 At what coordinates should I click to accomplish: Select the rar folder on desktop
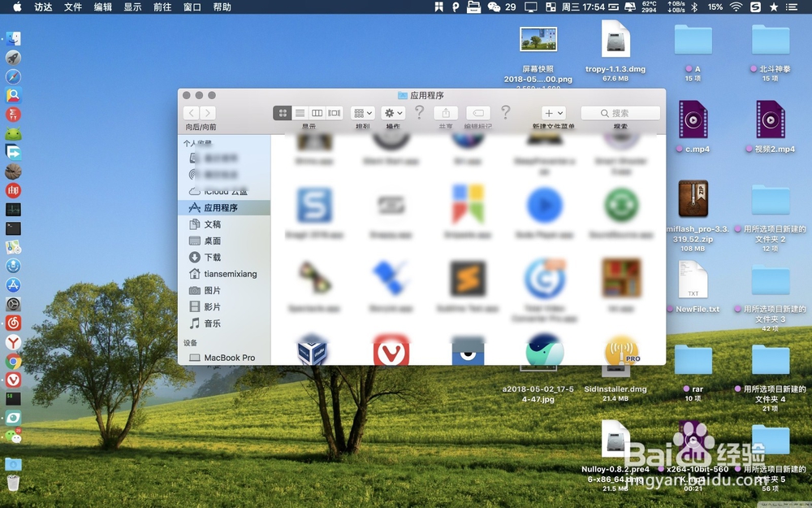pos(693,359)
